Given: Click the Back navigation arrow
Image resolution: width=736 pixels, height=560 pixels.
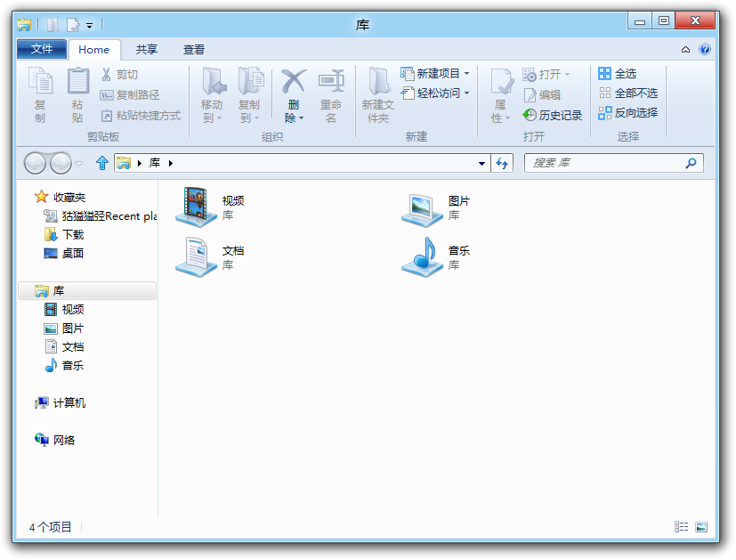Looking at the screenshot, I should click(35, 163).
